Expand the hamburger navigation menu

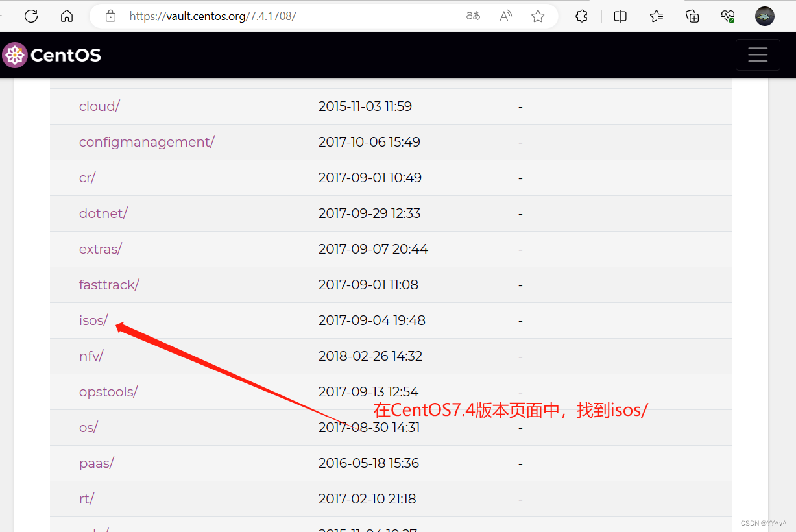pyautogui.click(x=758, y=54)
